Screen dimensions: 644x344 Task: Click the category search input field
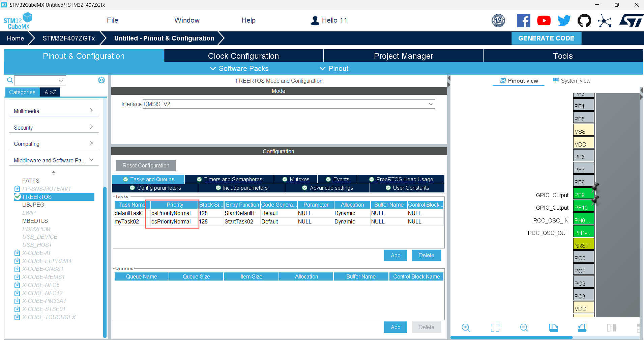click(x=36, y=80)
